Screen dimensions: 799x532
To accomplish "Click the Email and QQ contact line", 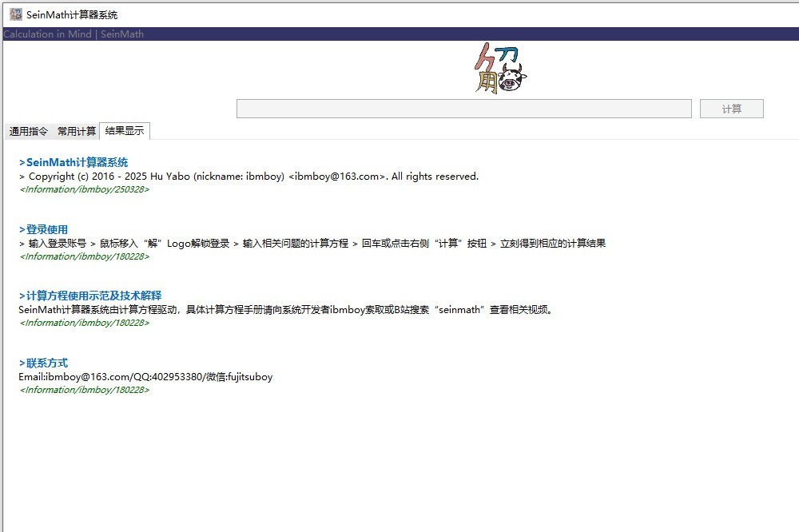I will [x=145, y=376].
